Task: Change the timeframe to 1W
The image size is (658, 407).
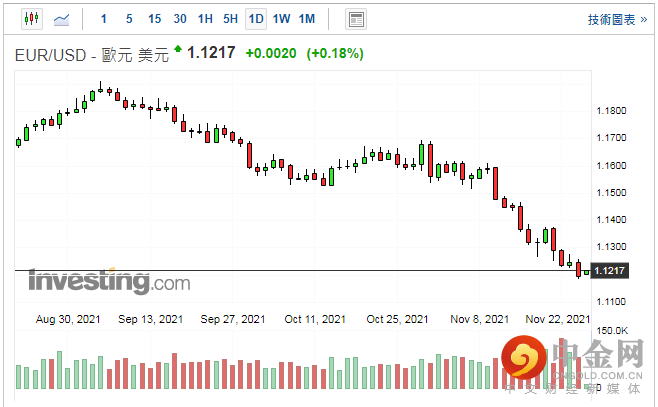Action: [x=281, y=19]
